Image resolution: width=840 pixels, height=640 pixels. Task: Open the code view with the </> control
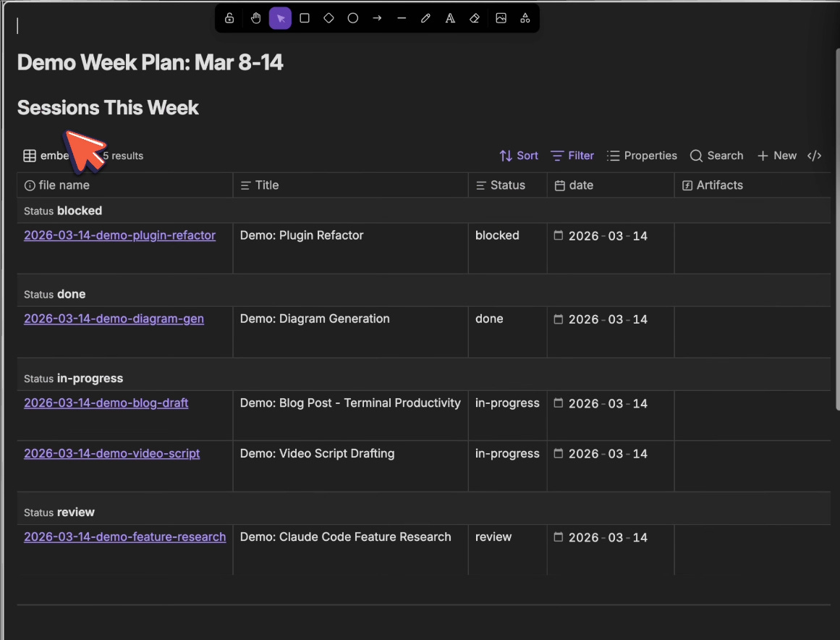(x=815, y=156)
